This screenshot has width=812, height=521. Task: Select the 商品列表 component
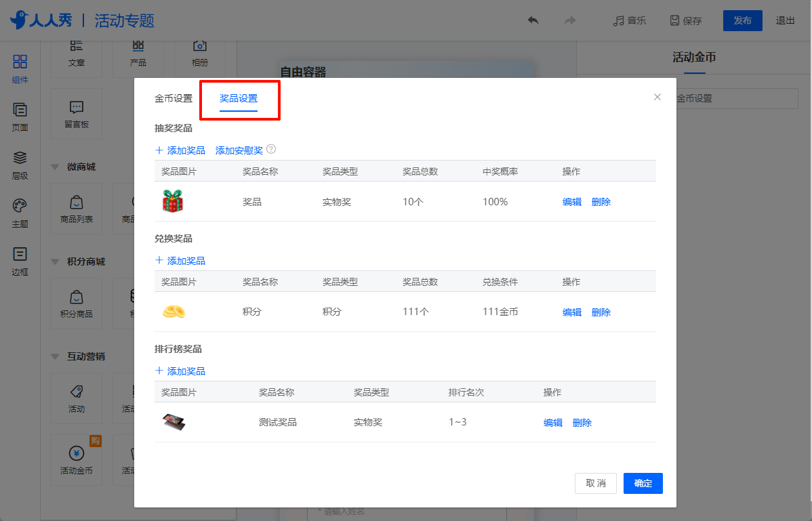coord(77,209)
